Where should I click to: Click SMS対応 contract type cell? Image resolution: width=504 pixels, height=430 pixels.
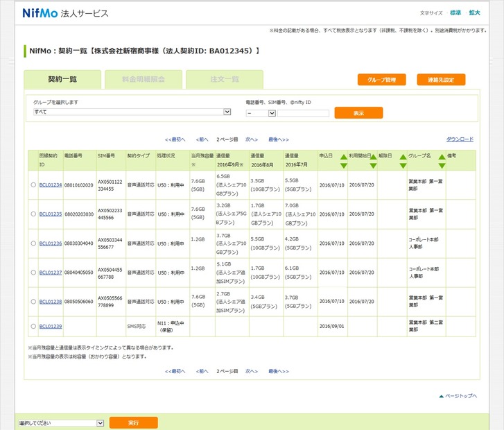coord(141,327)
